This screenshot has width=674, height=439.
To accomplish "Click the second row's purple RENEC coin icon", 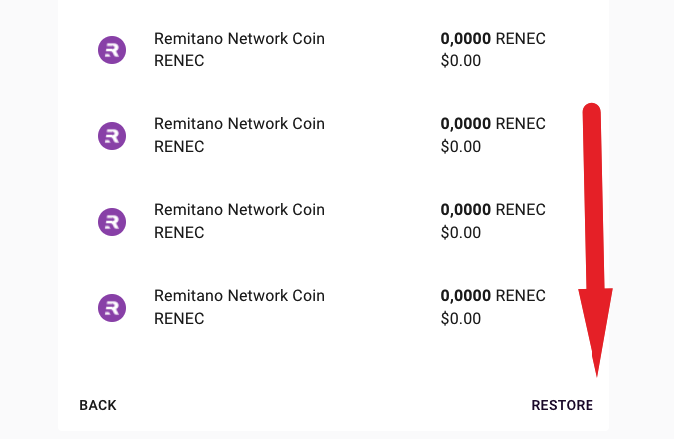I will coord(112,136).
